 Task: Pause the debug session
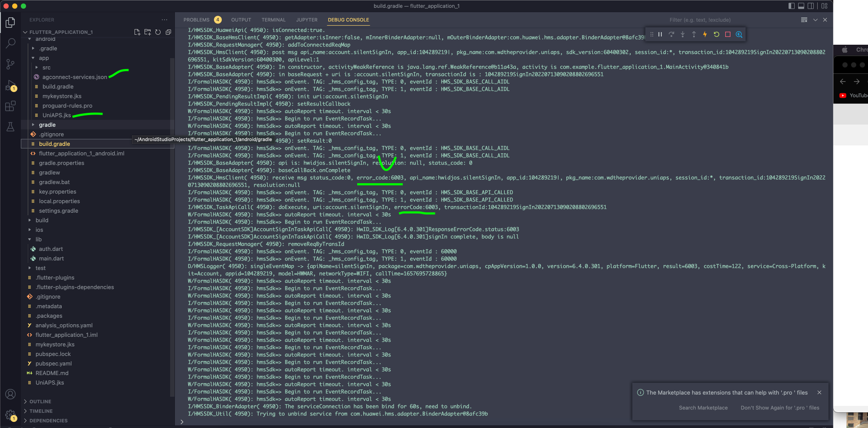click(660, 34)
